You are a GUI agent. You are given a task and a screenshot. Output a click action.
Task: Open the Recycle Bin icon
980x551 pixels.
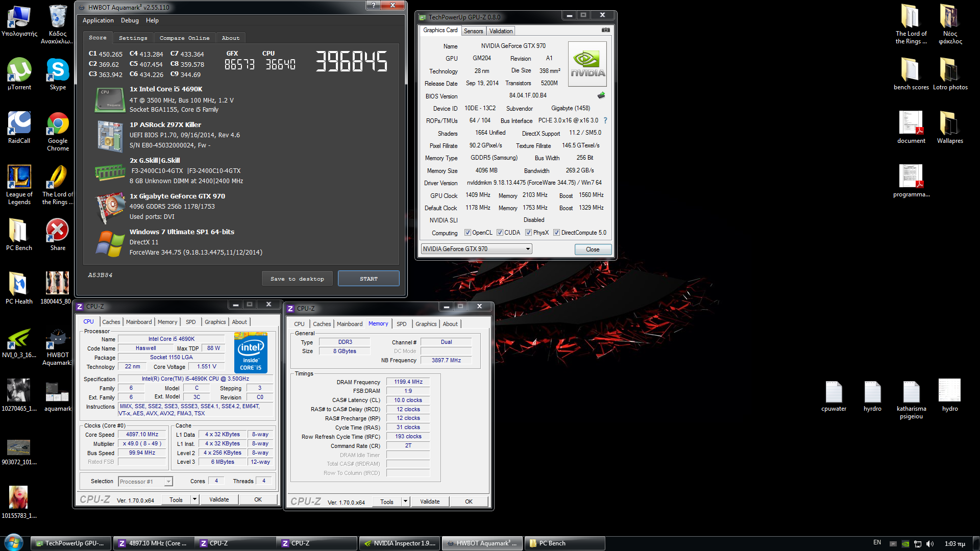[x=58, y=24]
